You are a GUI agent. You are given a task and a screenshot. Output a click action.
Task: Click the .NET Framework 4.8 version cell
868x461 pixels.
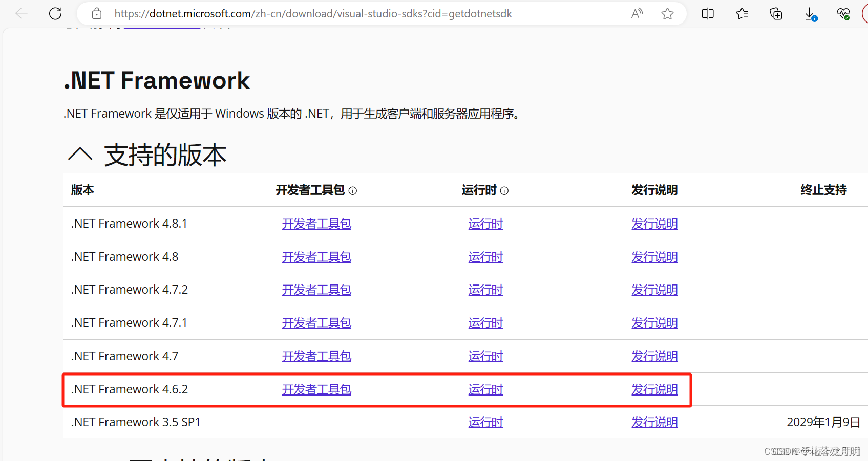click(x=124, y=257)
